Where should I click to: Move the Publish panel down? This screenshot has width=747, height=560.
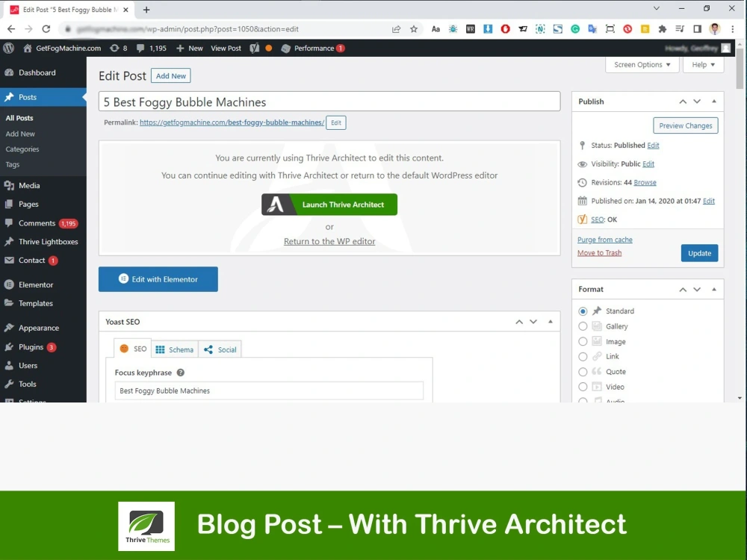[697, 102]
